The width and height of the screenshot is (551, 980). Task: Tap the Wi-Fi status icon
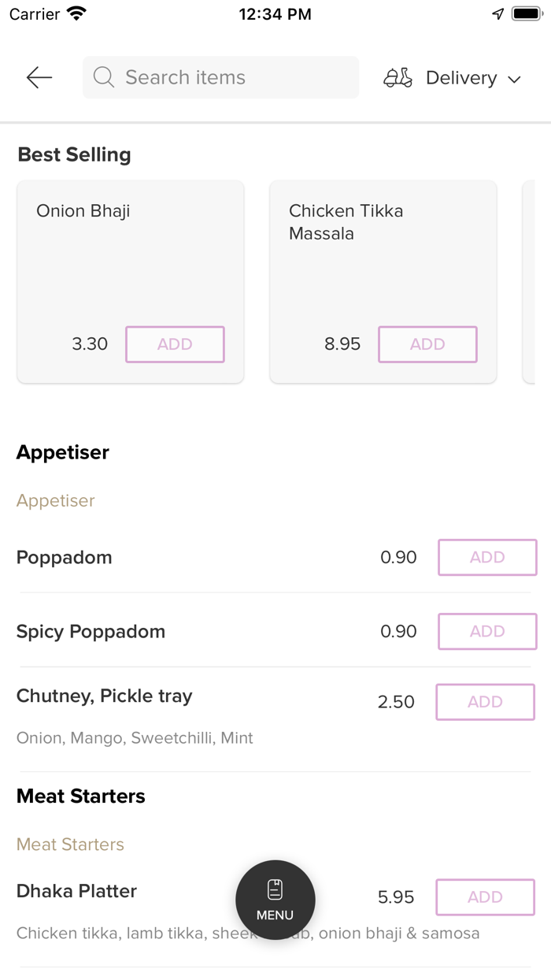pos(76,13)
